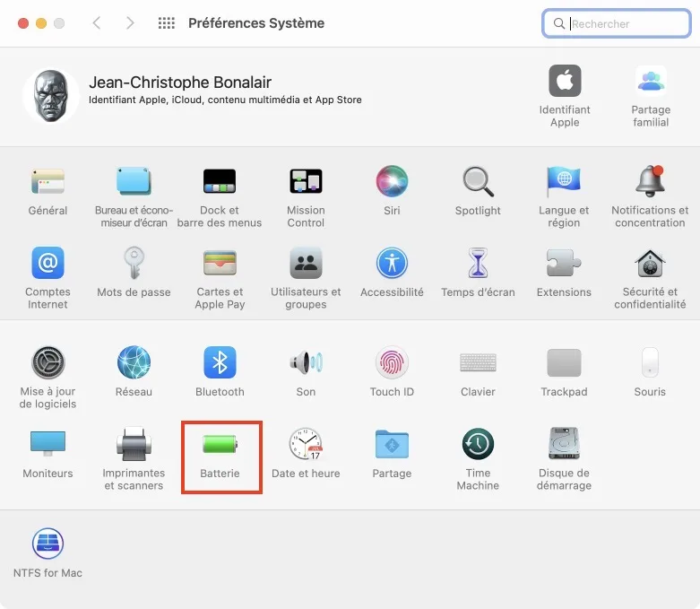The height and width of the screenshot is (609, 700).
Task: Click the search magnifier icon
Action: point(559,23)
